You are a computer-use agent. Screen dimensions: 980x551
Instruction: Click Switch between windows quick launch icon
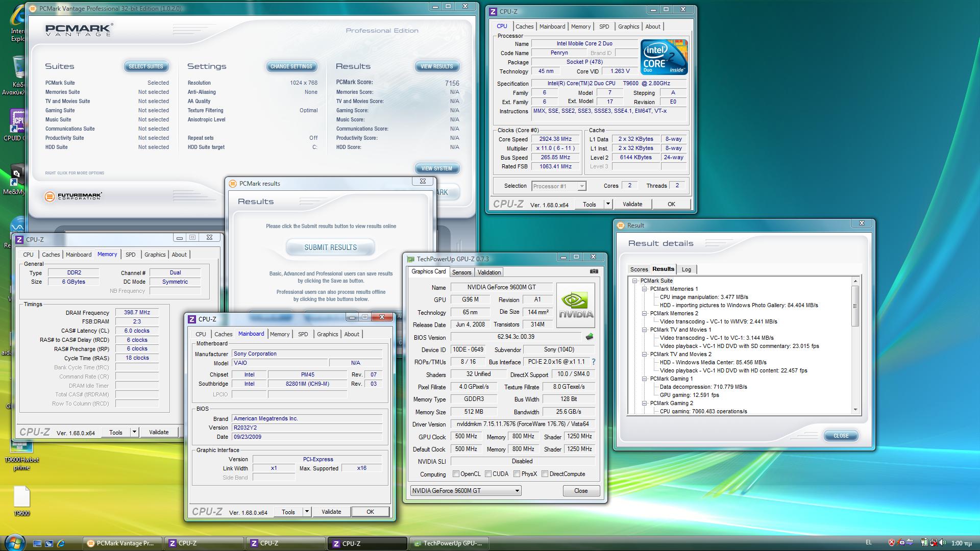point(49,543)
